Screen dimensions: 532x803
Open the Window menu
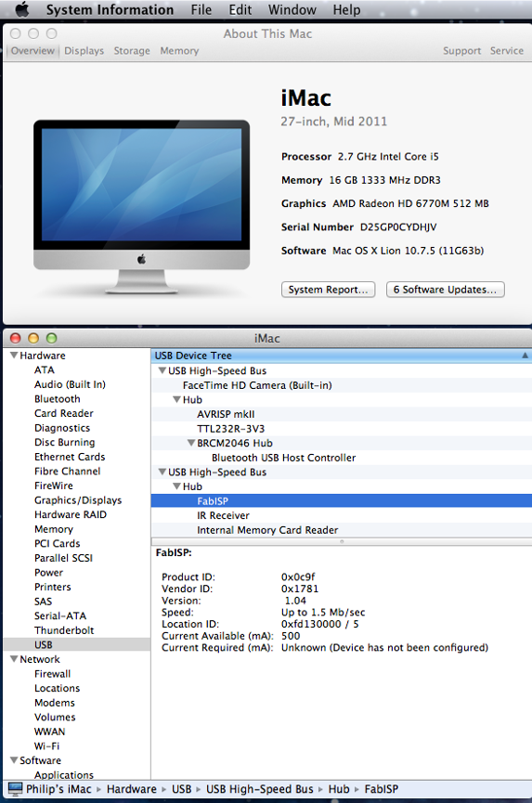click(292, 9)
